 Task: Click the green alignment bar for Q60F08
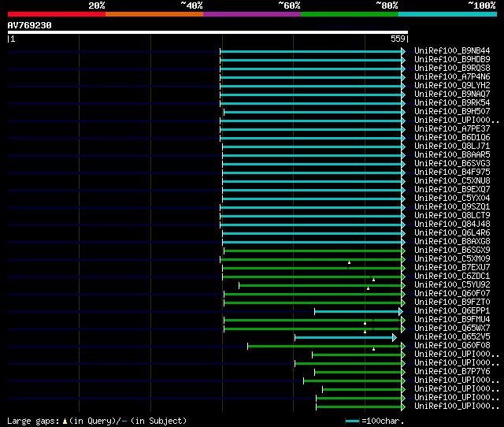coord(324,347)
